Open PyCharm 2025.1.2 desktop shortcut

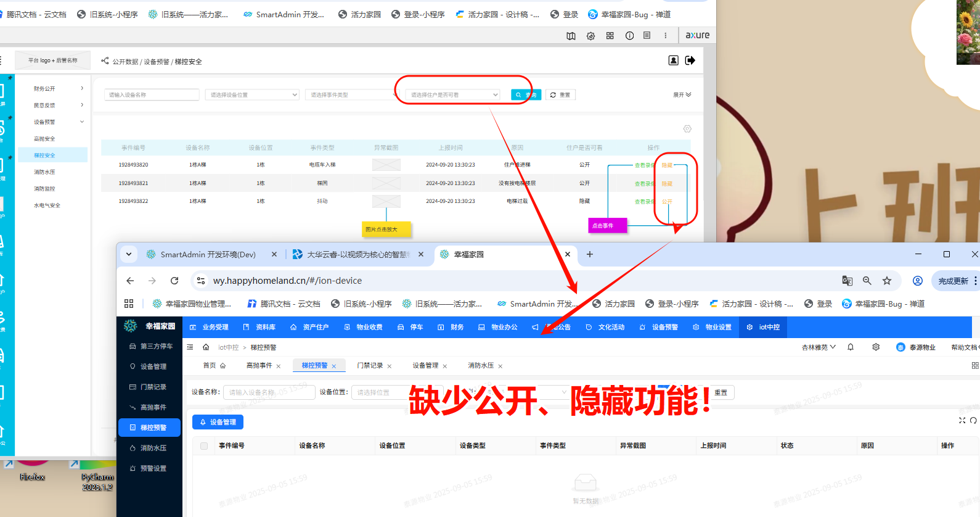97,475
